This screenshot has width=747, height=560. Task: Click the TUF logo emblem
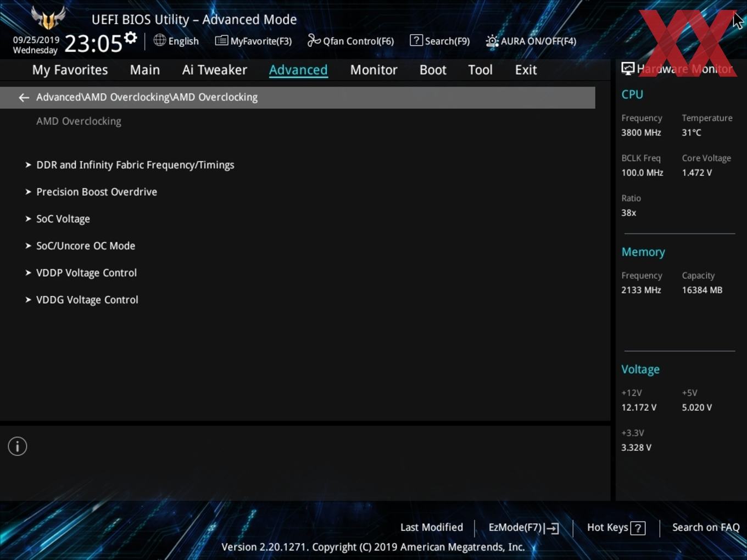48,18
